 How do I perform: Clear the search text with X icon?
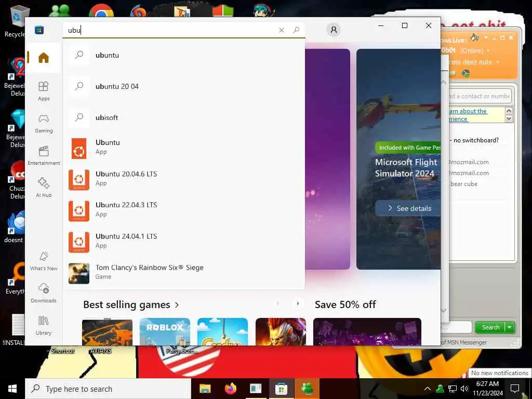tap(281, 30)
